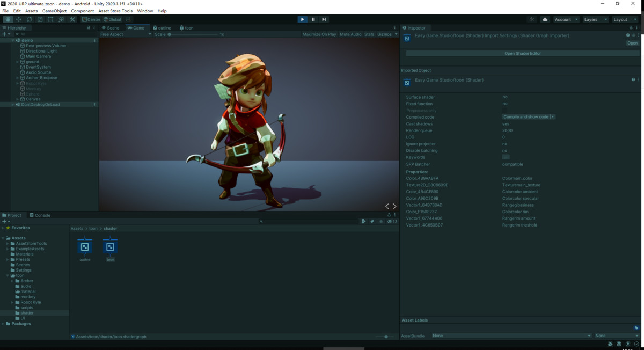Switch to the Console tab

point(40,215)
